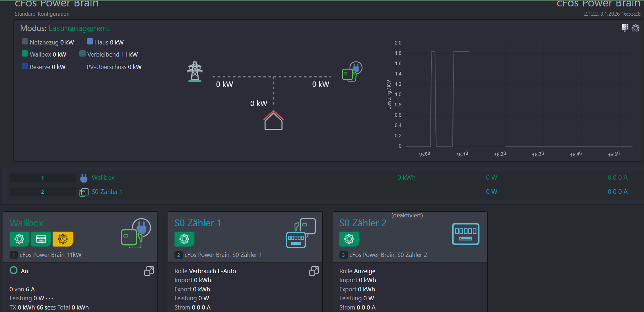Expand Wallbox tile with pop-out icon
Viewport: 644px width, 312px height.
pos(149,271)
